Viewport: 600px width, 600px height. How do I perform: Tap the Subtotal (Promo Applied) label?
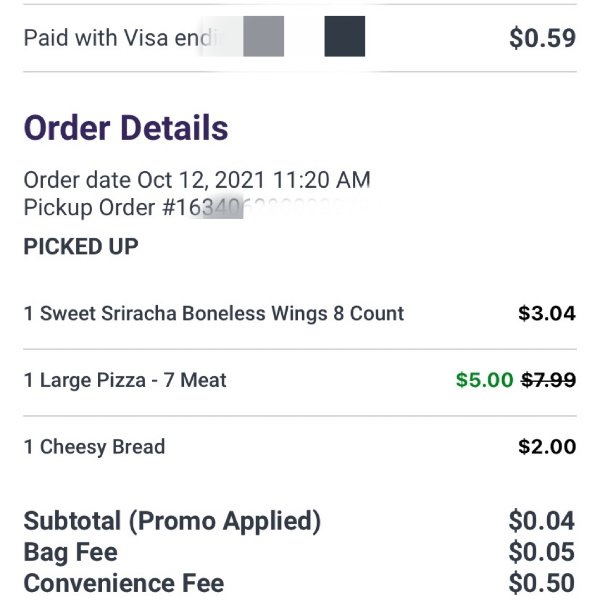point(172,522)
